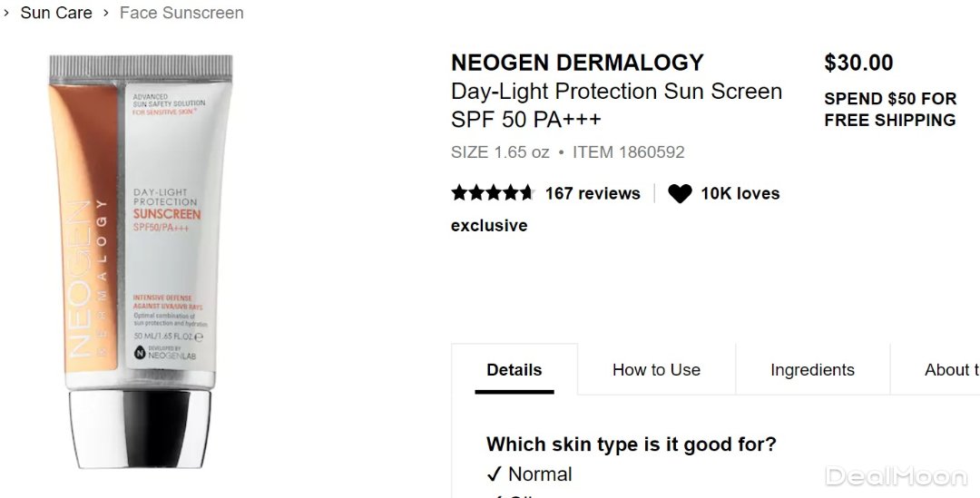Click the checkmark next to Normal
980x498 pixels.
tap(495, 474)
